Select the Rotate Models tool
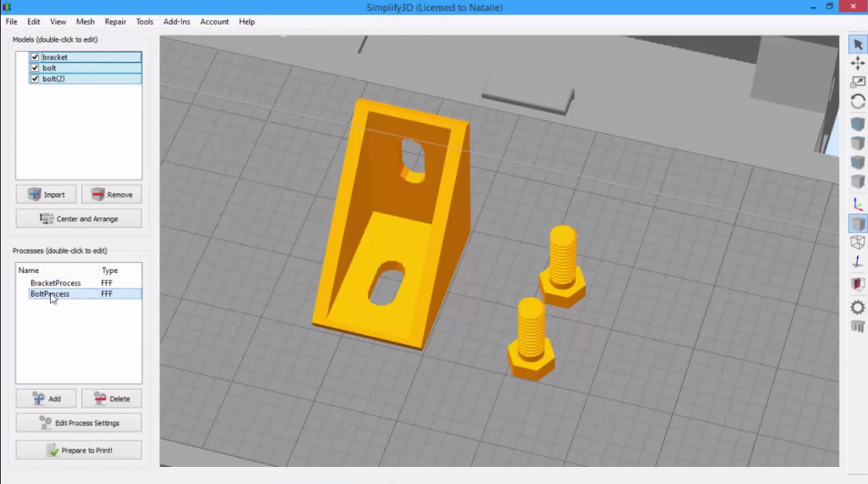The width and height of the screenshot is (868, 484). coord(858,102)
